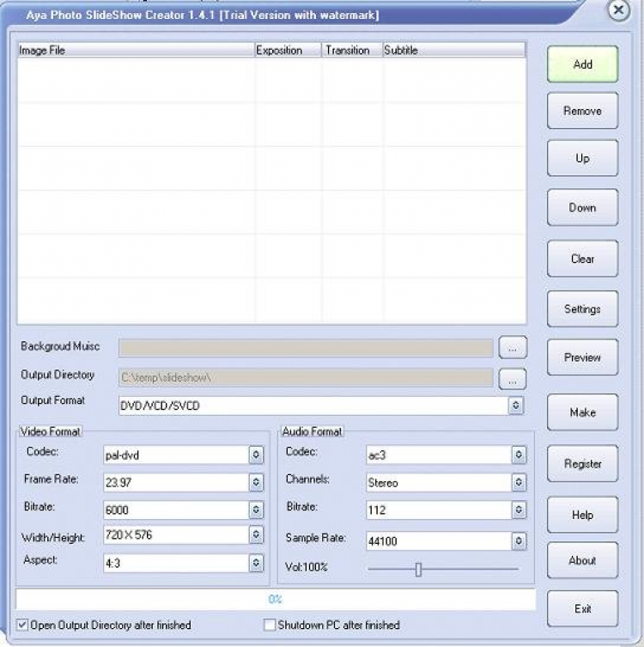Expand the video Bitrate 6000 dropdown
644x647 pixels.
tap(256, 510)
